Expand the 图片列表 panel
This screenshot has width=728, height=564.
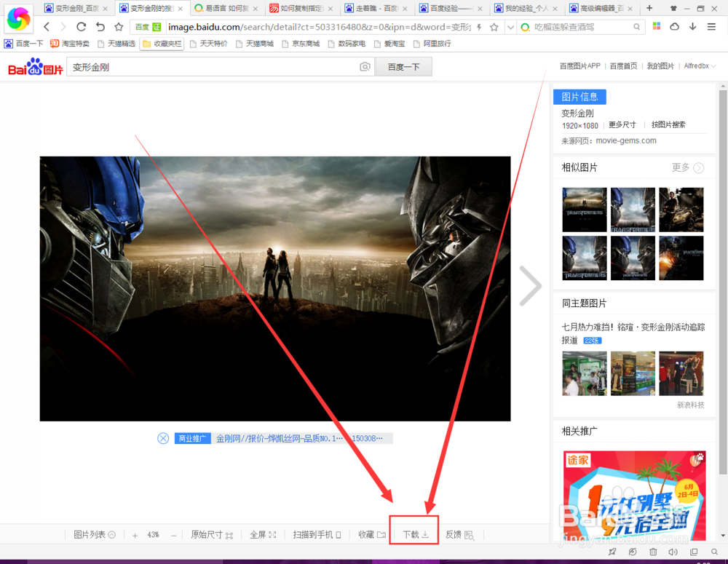tap(94, 535)
